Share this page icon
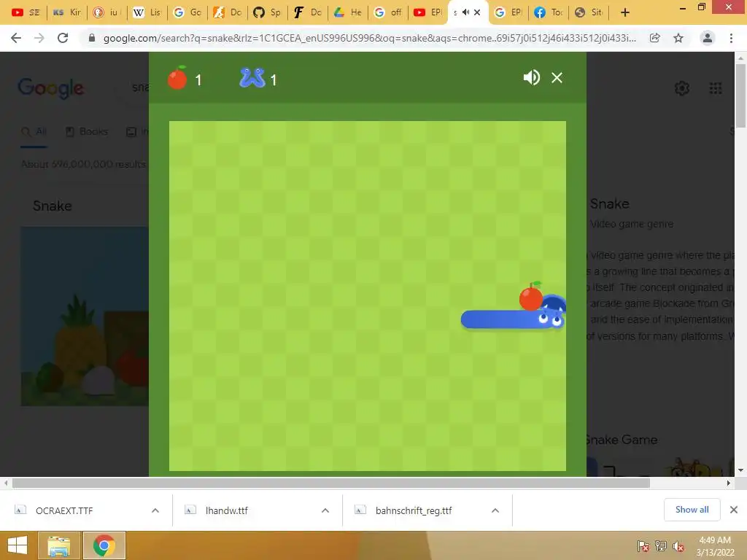Screen dimensions: 747x560 655,38
